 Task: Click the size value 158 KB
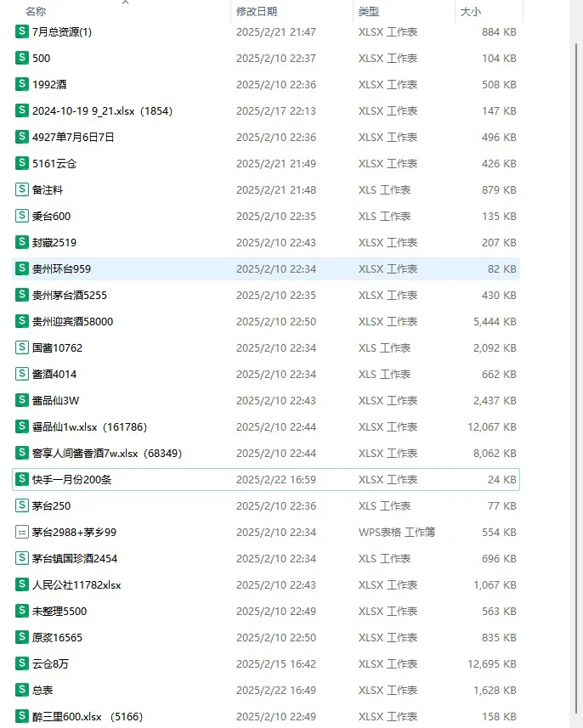499,716
